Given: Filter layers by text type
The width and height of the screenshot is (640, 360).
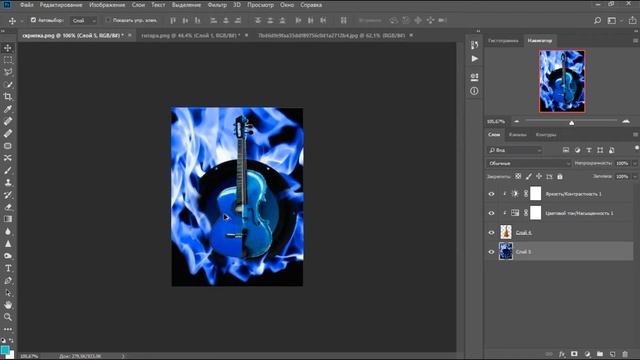Looking at the screenshot, I should 589,150.
